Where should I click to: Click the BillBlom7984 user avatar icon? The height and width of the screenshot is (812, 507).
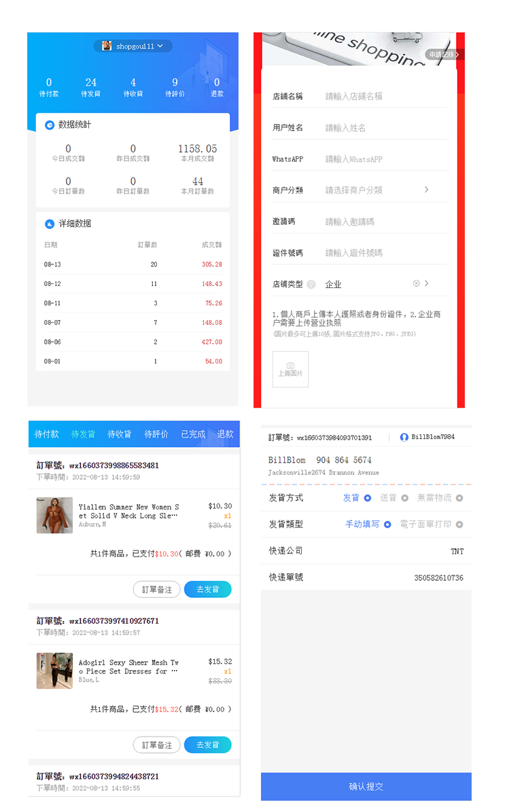404,438
